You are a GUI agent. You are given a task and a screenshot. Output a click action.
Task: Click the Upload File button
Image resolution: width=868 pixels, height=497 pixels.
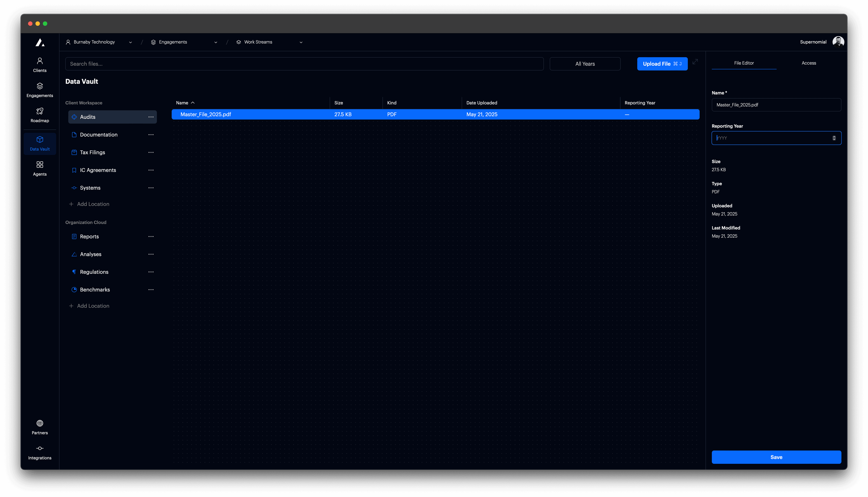pyautogui.click(x=662, y=64)
